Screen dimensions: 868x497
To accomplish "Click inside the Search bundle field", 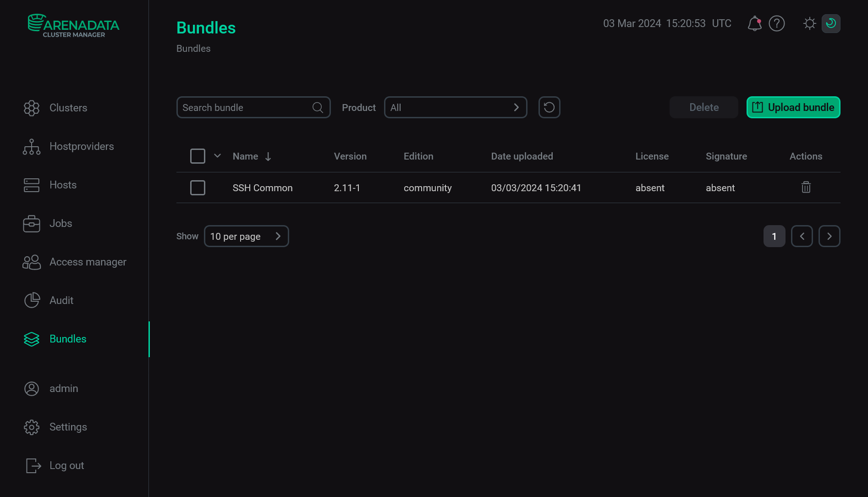I will (x=243, y=107).
